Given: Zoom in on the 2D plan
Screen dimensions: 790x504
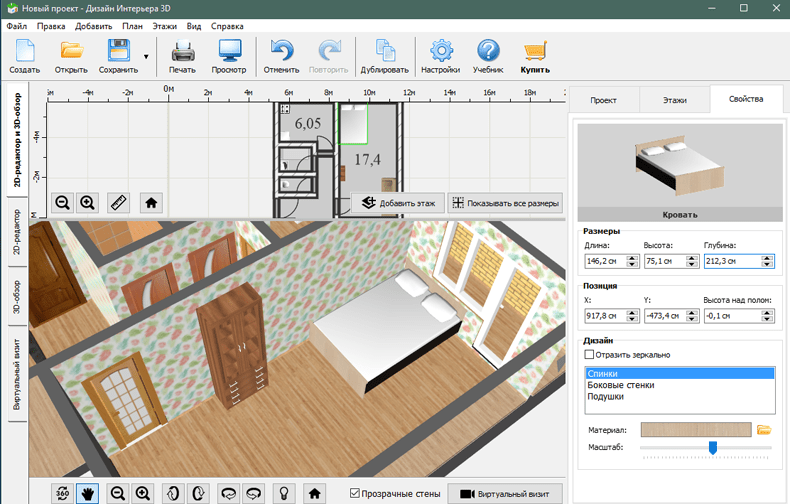Looking at the screenshot, I should (88, 202).
